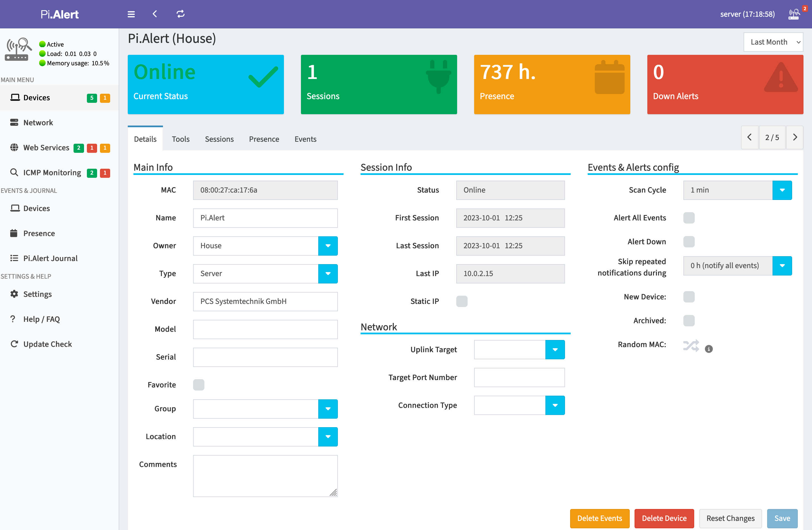812x530 pixels.
Task: Click the back arrow icon in header
Action: pyautogui.click(x=155, y=14)
